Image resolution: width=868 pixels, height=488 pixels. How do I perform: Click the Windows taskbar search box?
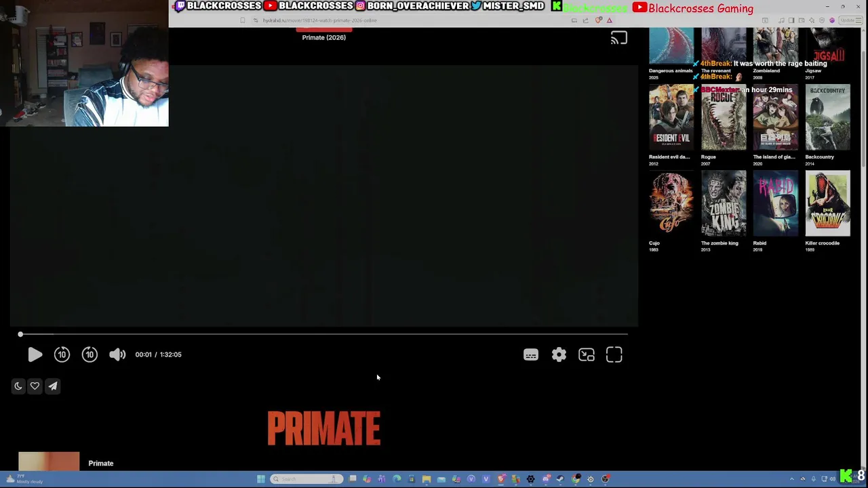[x=307, y=479]
